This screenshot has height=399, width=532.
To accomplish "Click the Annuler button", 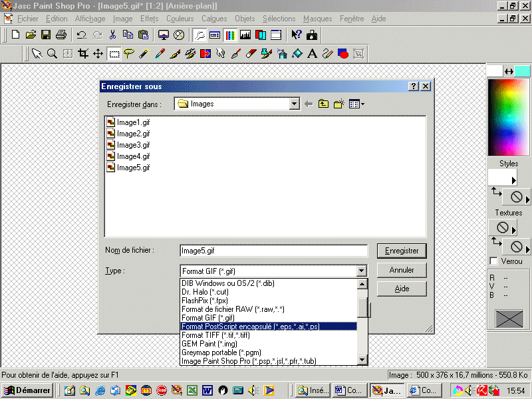I will point(402,270).
